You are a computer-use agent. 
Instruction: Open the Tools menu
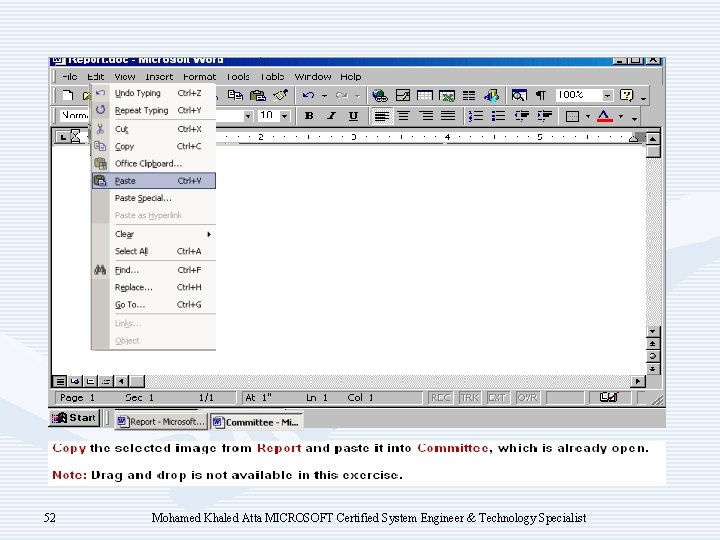coord(238,77)
